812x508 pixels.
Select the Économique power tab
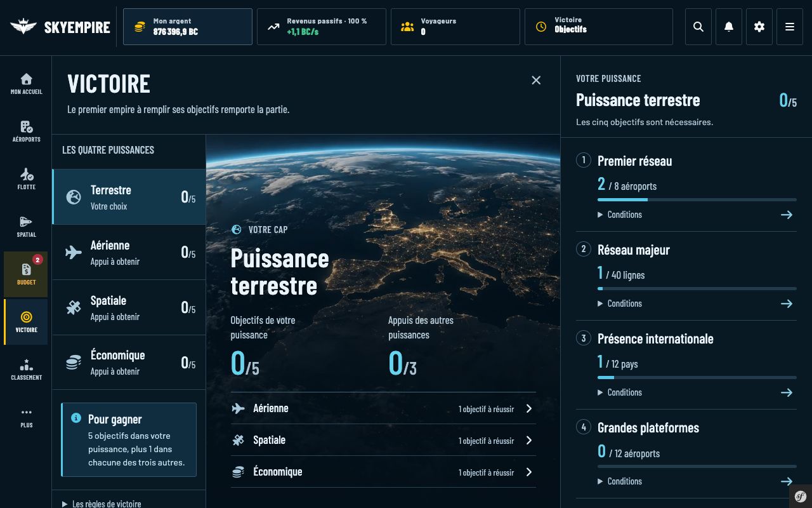(x=129, y=362)
